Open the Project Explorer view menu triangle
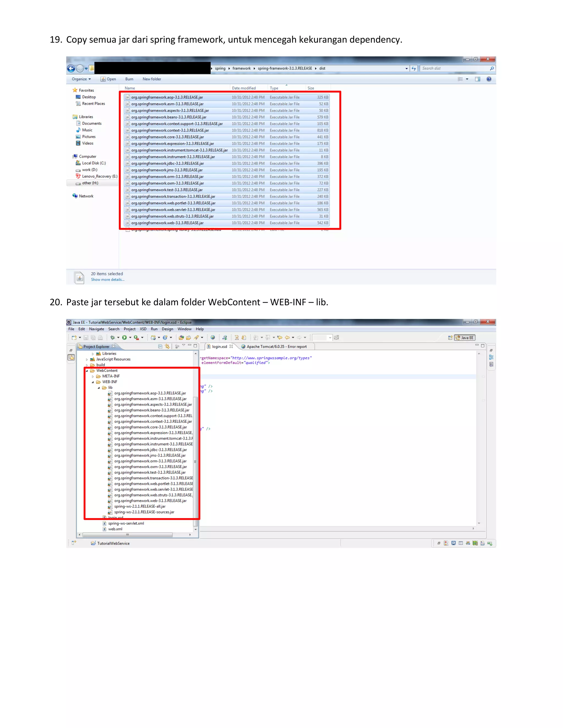 183,345
